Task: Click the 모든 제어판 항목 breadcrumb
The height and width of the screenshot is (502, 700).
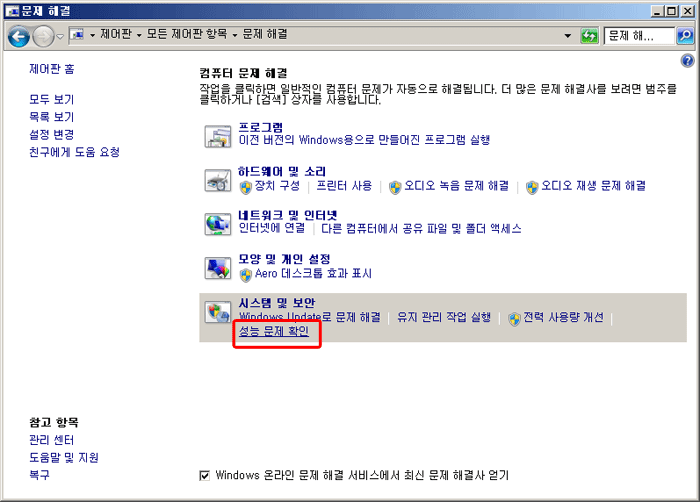Action: click(187, 34)
